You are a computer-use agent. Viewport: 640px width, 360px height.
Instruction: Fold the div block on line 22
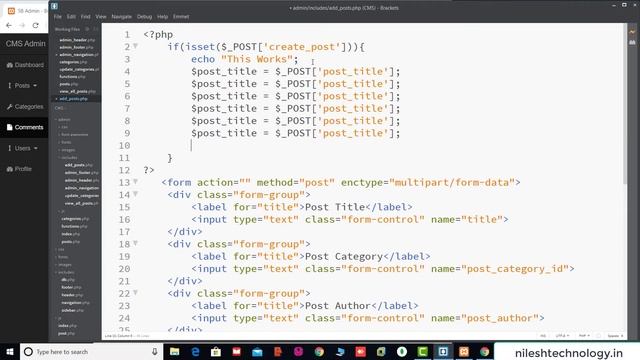pos(136,293)
